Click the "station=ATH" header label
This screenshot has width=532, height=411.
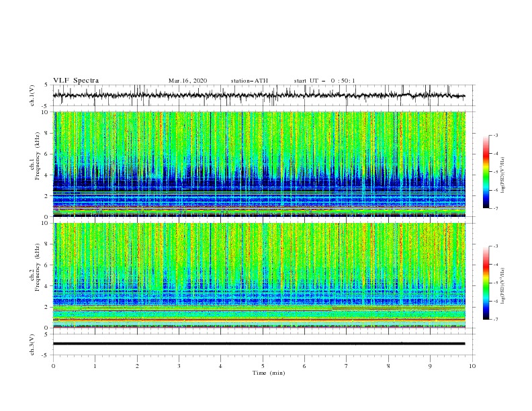tap(249, 81)
